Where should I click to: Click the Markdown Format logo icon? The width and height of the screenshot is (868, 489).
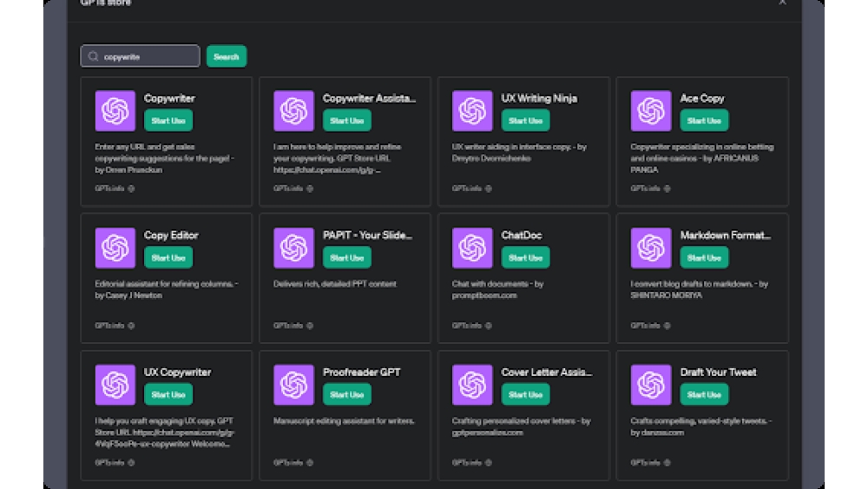[x=651, y=248]
